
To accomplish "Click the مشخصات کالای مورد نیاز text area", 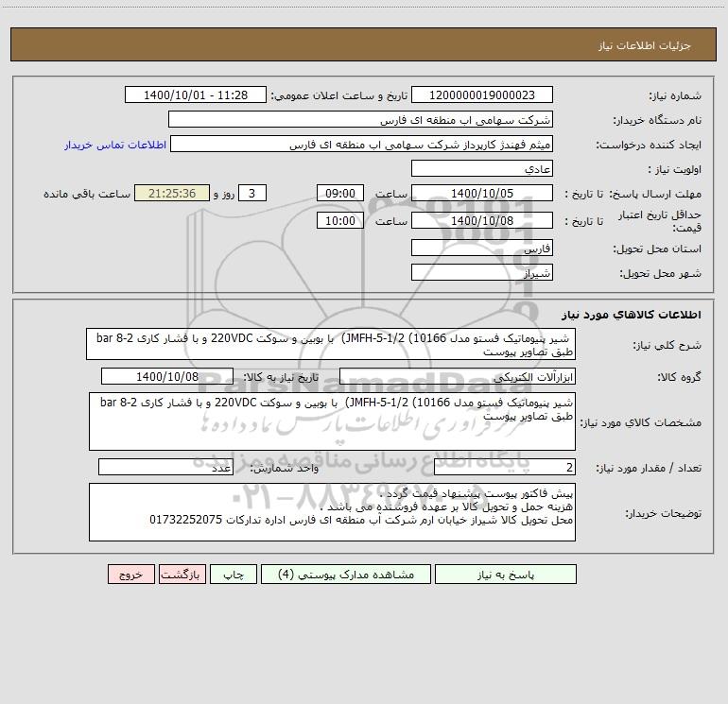I will tap(332, 421).
